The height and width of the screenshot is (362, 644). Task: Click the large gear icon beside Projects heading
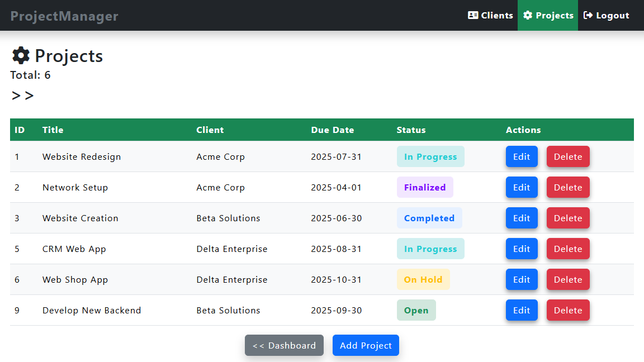coord(21,55)
